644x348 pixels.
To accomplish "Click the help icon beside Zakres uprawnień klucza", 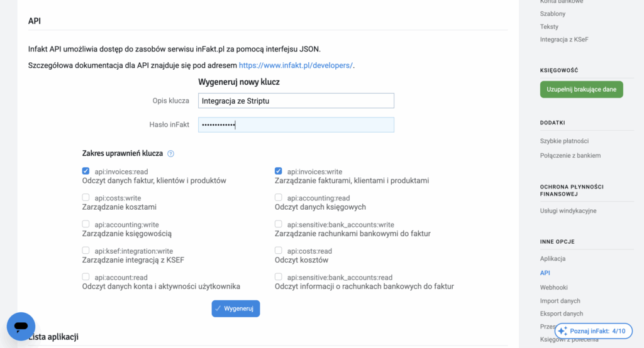I will coord(170,153).
